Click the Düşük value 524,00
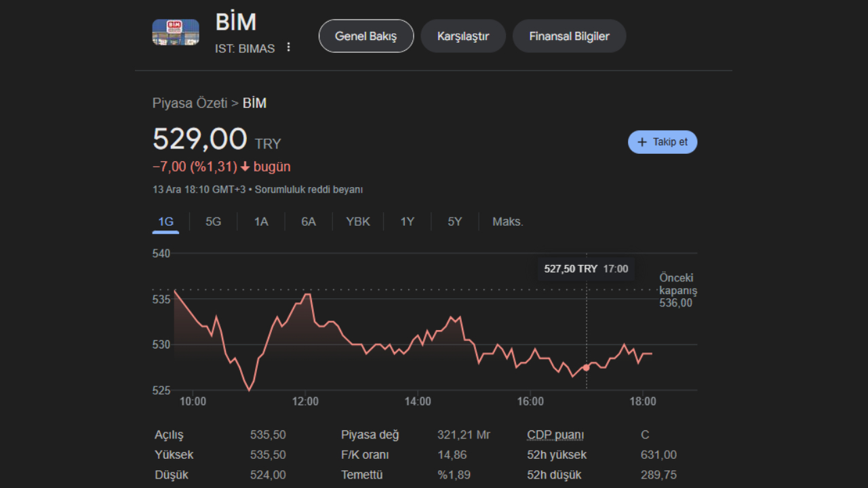The width and height of the screenshot is (868, 488). click(268, 475)
